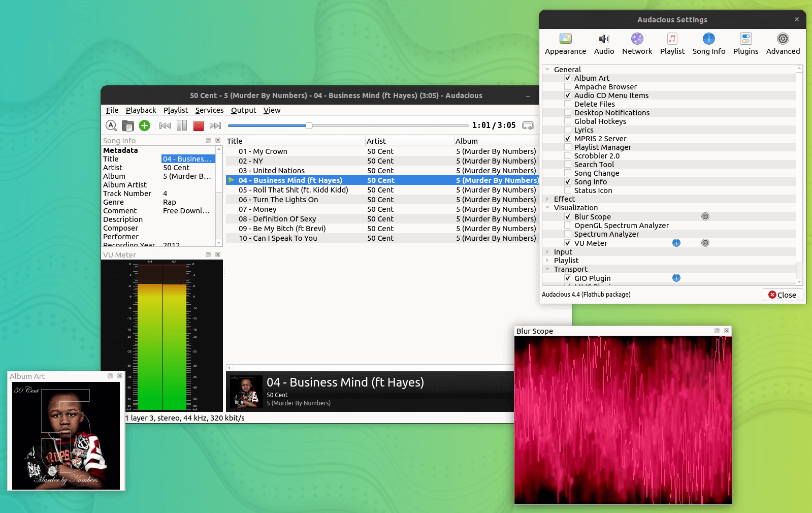This screenshot has width=812, height=513.
Task: Open the search library magnifier tool
Action: [111, 125]
